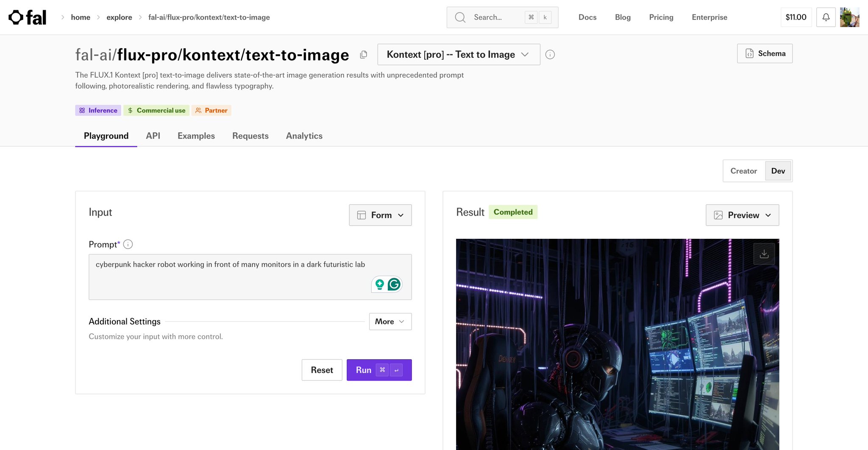The width and height of the screenshot is (868, 450).
Task: Switch to Creator mode
Action: pos(743,171)
